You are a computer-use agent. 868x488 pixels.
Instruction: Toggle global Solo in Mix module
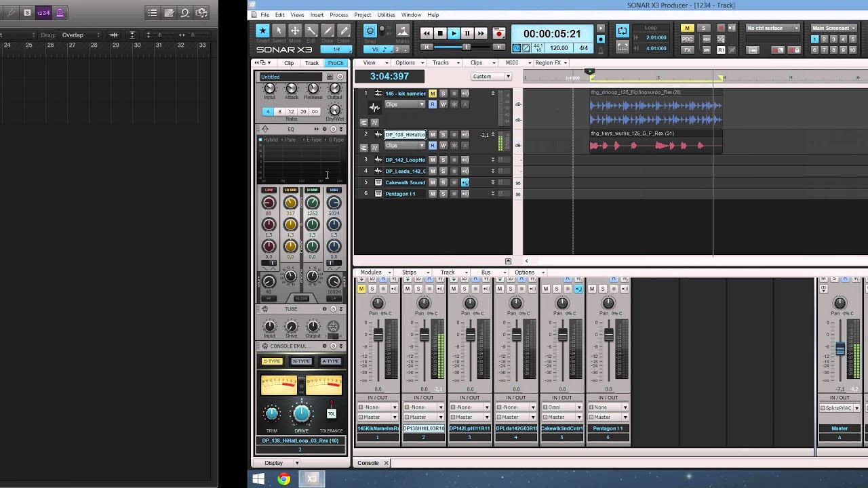pyautogui.click(x=704, y=28)
